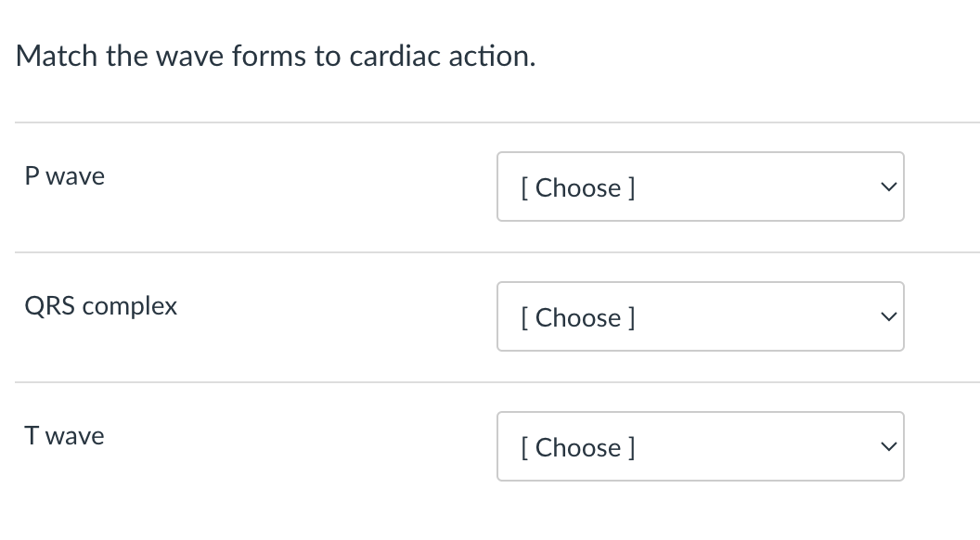Select the P wave row label
The width and height of the screenshot is (980, 540).
pyautogui.click(x=65, y=175)
